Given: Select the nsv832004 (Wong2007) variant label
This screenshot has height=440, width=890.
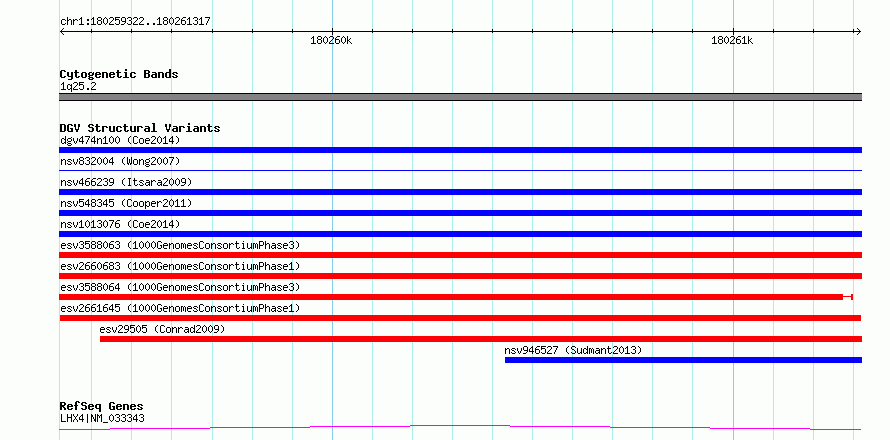Looking at the screenshot, I should pos(120,161).
